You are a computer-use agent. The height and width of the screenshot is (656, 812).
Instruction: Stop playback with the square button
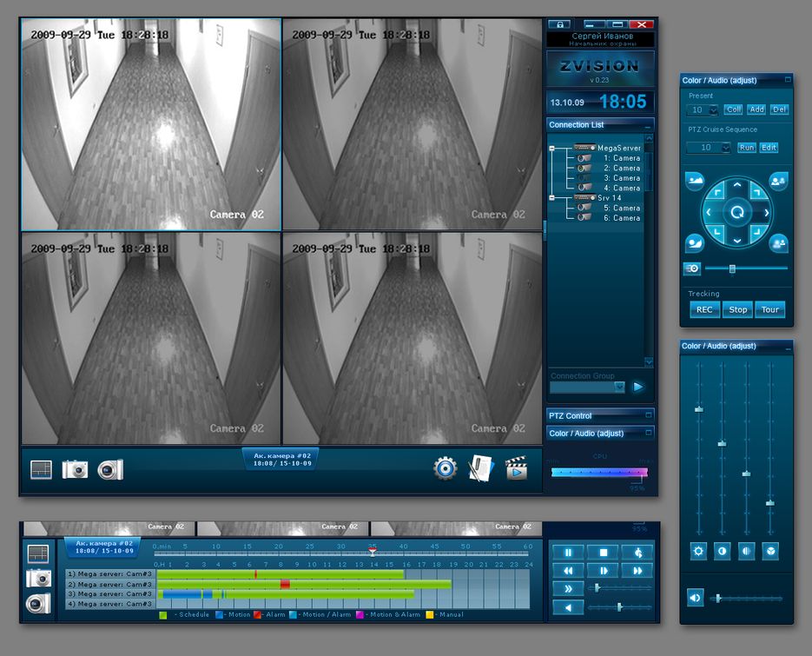(603, 553)
